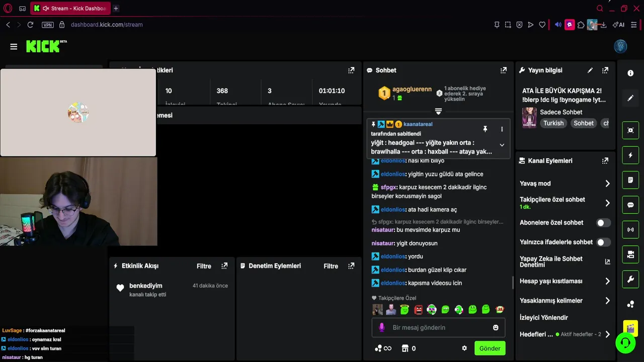Image resolution: width=644 pixels, height=362 pixels.
Task: Focus the Bir mesaj gönderin input
Action: [x=438, y=328]
